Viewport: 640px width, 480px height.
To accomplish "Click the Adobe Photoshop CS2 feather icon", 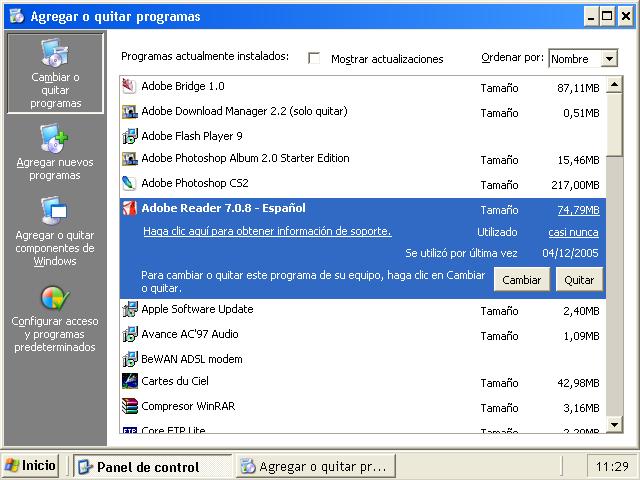I will point(129,183).
